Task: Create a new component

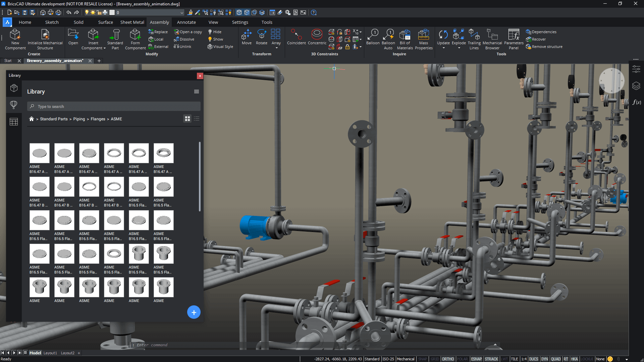Action: (15, 38)
